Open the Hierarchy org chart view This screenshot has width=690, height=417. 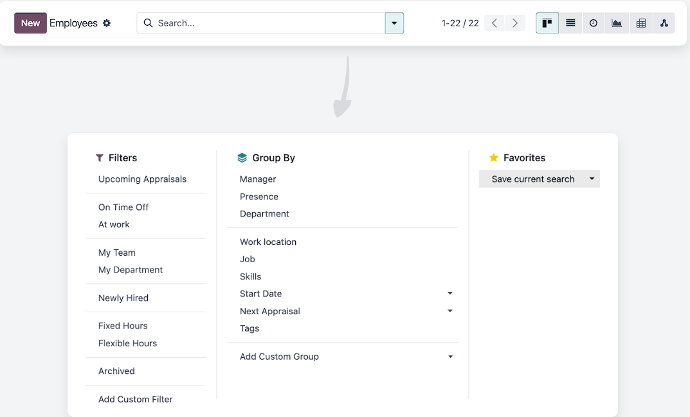(x=664, y=23)
